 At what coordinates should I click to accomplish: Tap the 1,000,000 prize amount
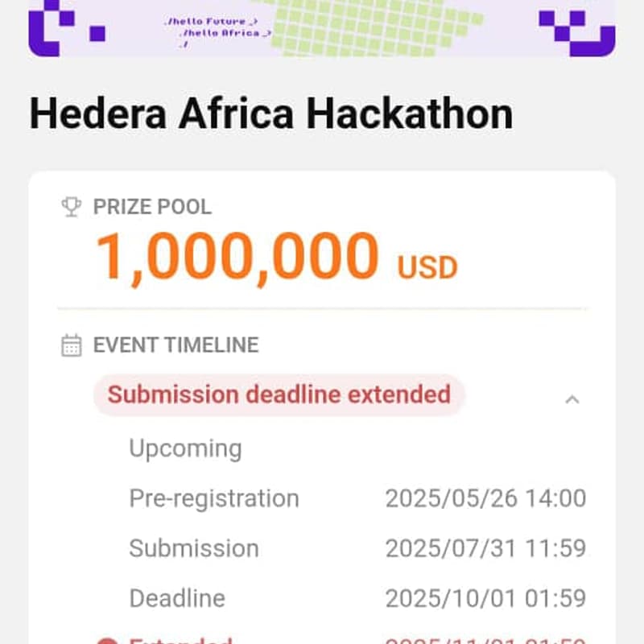coord(237,258)
